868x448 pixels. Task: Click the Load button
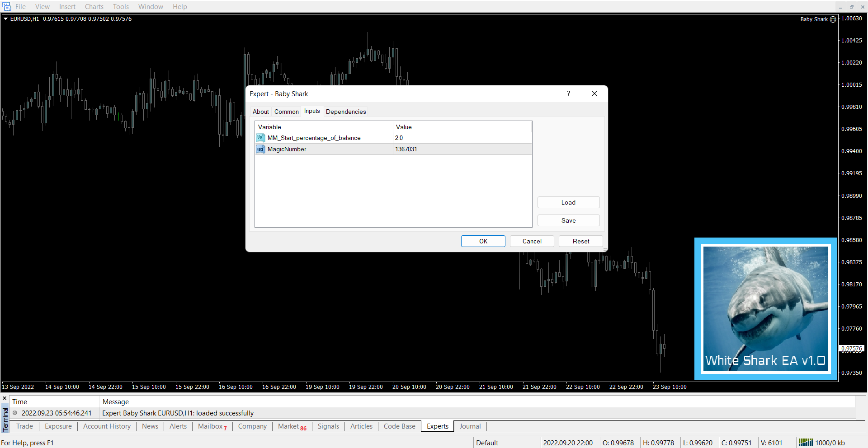click(x=568, y=202)
